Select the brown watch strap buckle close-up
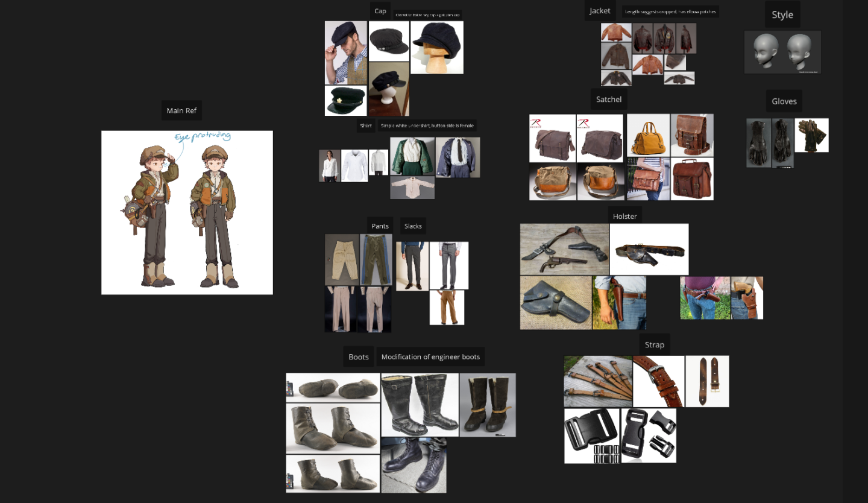The width and height of the screenshot is (868, 503). [x=659, y=381]
